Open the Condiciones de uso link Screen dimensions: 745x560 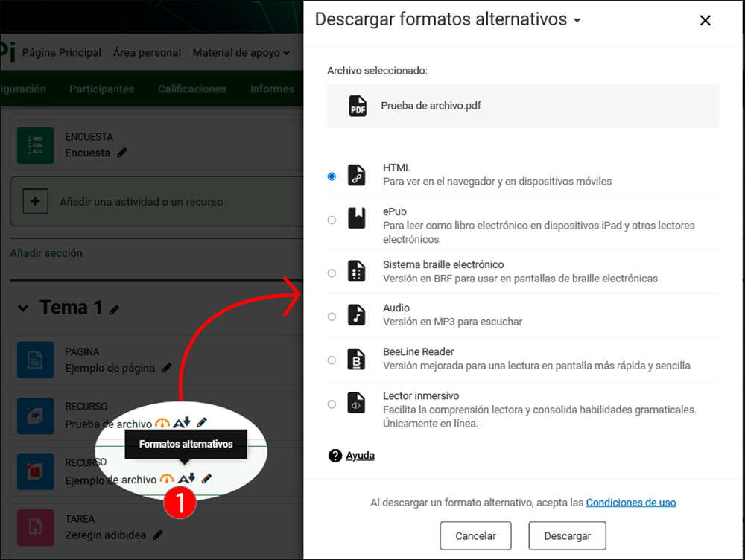(630, 502)
